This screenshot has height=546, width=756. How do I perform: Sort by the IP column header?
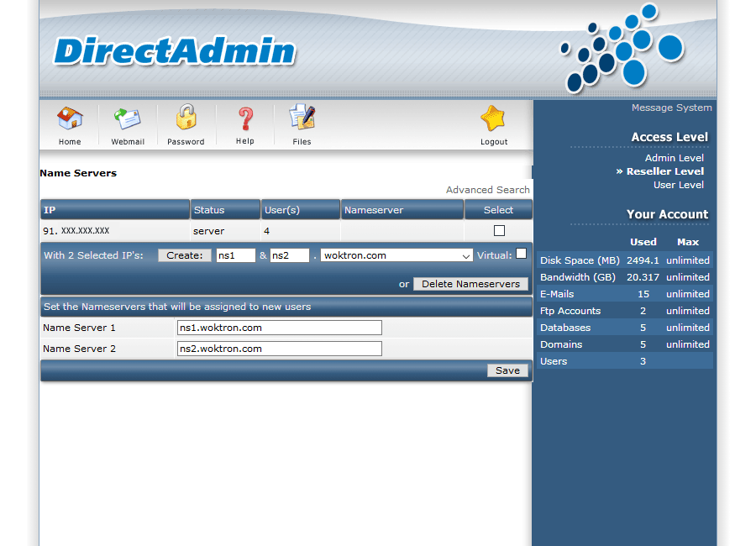pyautogui.click(x=115, y=210)
